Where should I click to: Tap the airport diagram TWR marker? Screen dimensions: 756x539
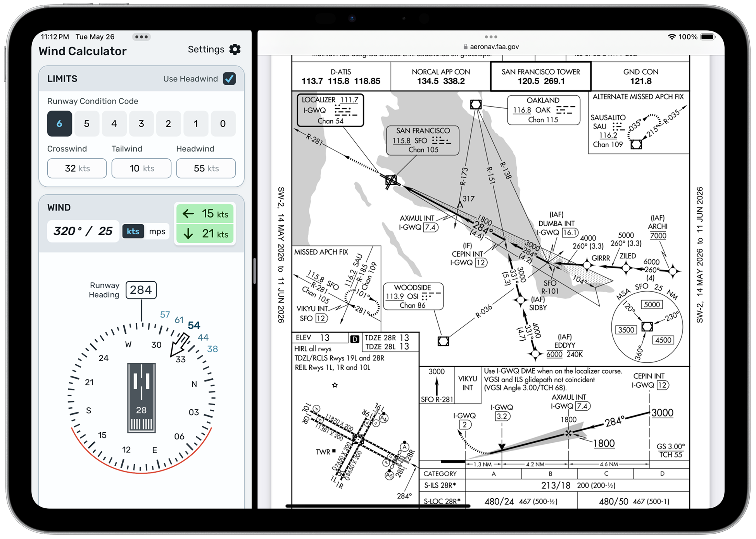point(326,452)
